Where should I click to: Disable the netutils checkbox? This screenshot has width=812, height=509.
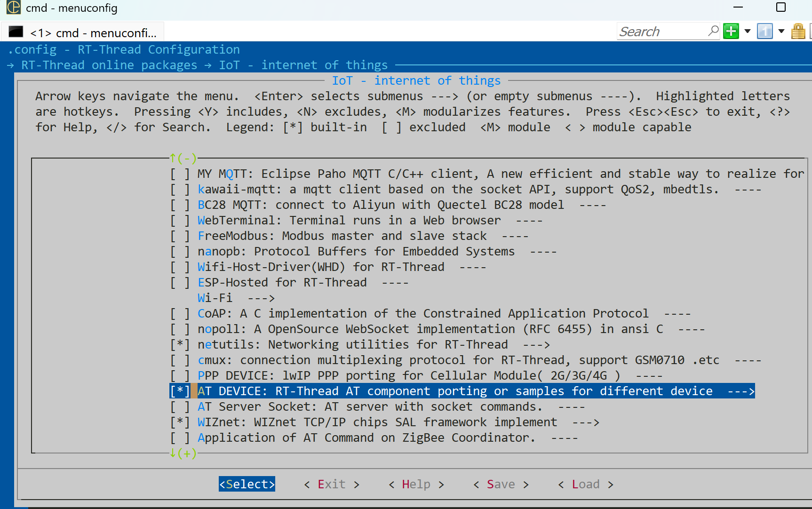[180, 345]
